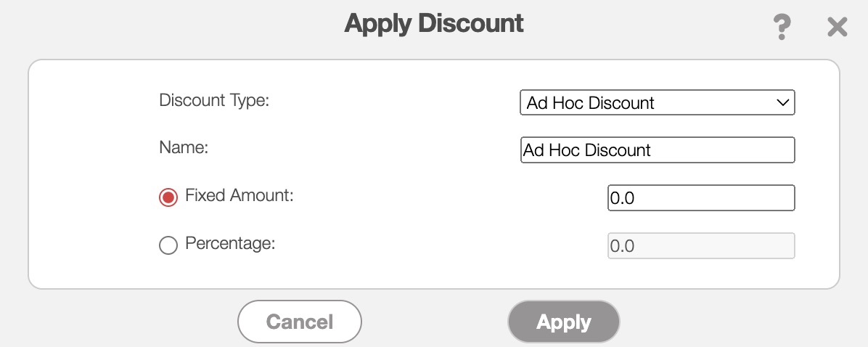Screen dimensions: 868x347
Task: Select the Fixed Amount radio button
Action: point(168,197)
